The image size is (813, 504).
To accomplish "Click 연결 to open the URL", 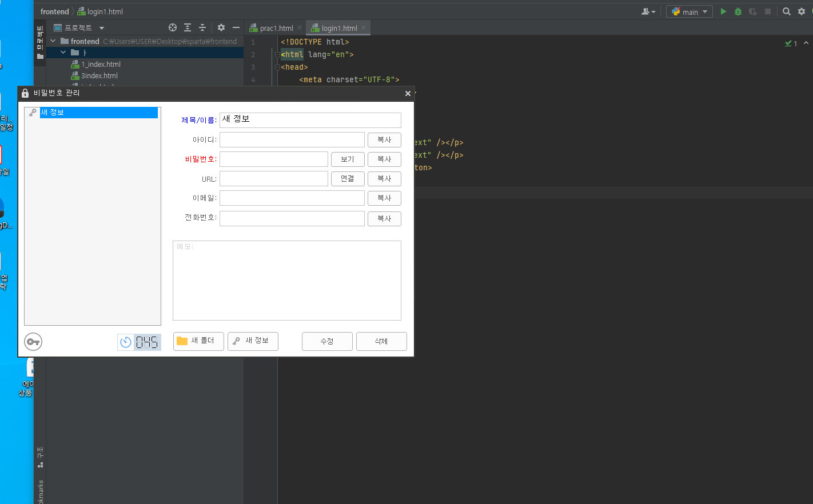I will coord(348,179).
